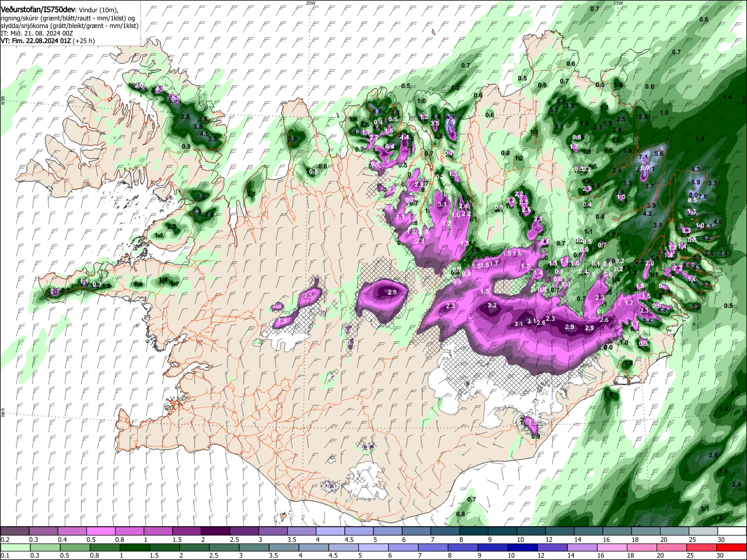This screenshot has width=747, height=560.
Task: Click the 4.3 precipitation value on map
Action: [x=696, y=170]
